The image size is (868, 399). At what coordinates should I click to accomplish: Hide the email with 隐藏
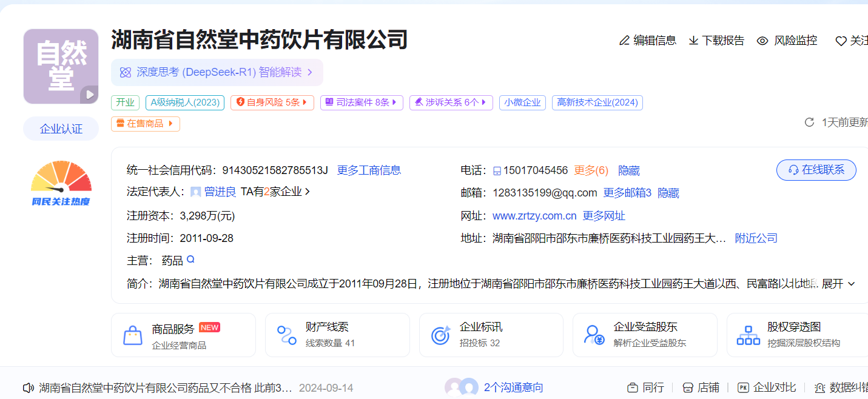click(668, 193)
